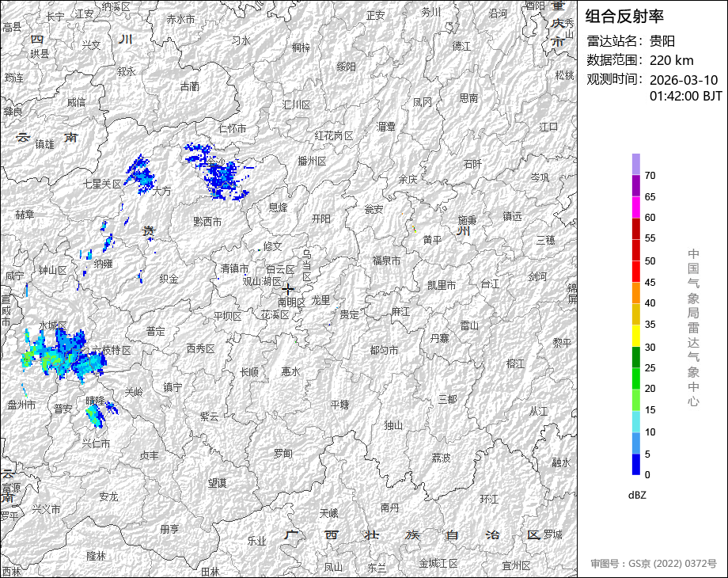Pick the dark green 25–30 dBZ legend swatch
Image resolution: width=728 pixels, height=578 pixels.
click(x=636, y=357)
